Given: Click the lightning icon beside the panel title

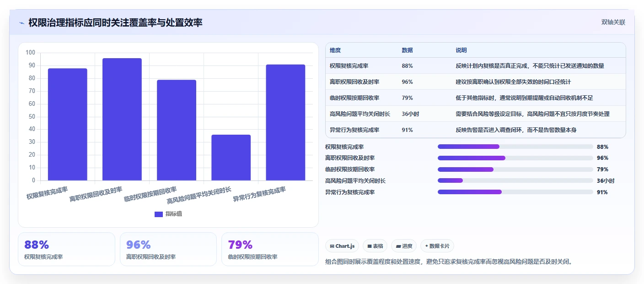Looking at the screenshot, I should [x=21, y=23].
